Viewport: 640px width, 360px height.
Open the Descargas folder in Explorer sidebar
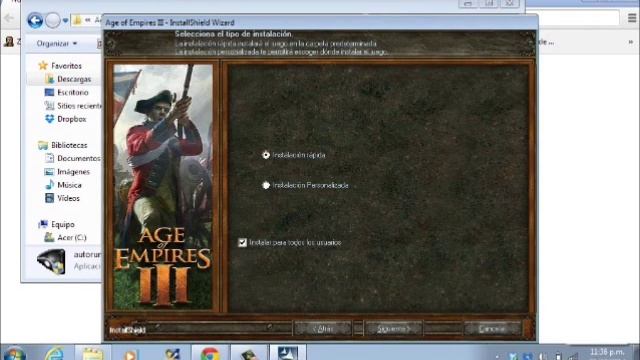point(68,79)
